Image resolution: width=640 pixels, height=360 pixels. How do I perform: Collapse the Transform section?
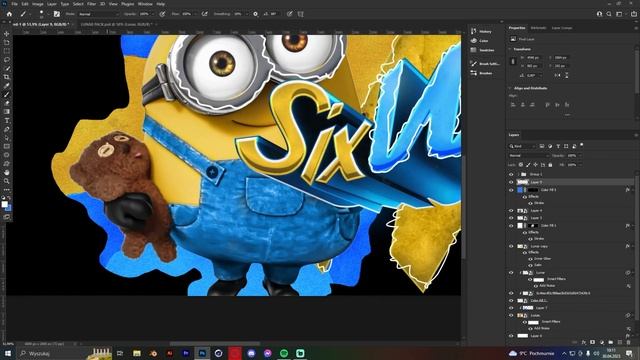(x=510, y=49)
